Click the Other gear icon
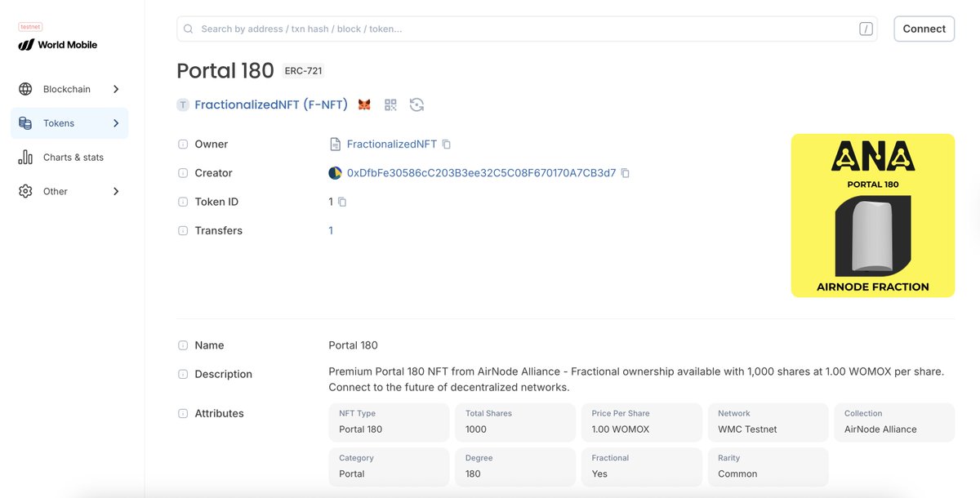The image size is (980, 498). coord(26,191)
